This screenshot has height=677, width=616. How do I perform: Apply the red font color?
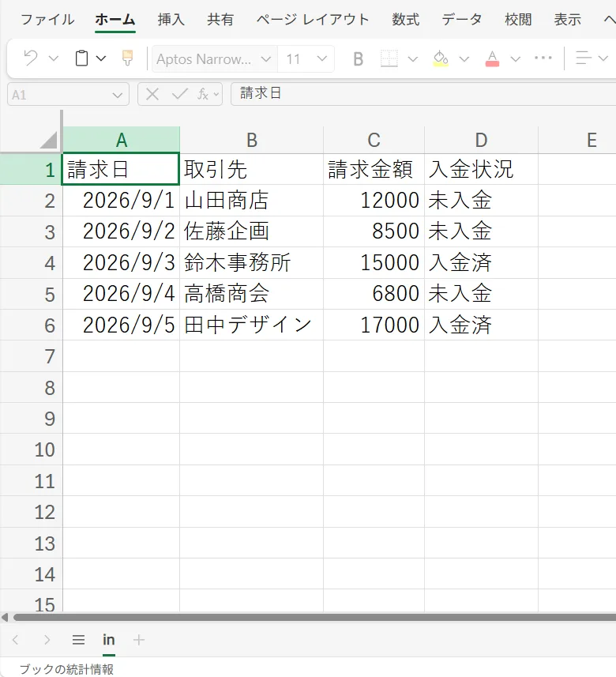pos(492,58)
